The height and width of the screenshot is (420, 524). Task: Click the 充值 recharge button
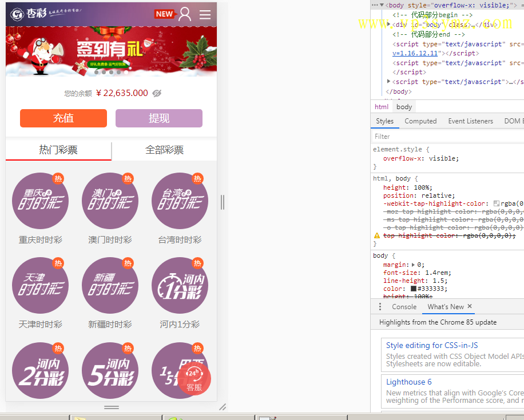pos(63,118)
